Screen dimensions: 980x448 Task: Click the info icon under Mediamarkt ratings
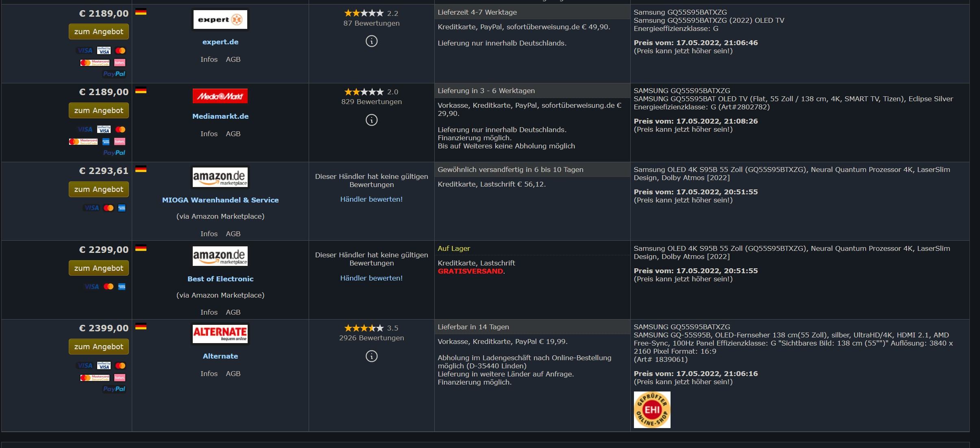[372, 120]
